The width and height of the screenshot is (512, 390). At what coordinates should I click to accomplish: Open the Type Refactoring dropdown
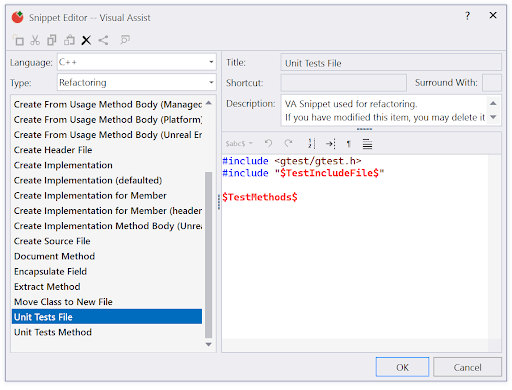click(x=137, y=82)
